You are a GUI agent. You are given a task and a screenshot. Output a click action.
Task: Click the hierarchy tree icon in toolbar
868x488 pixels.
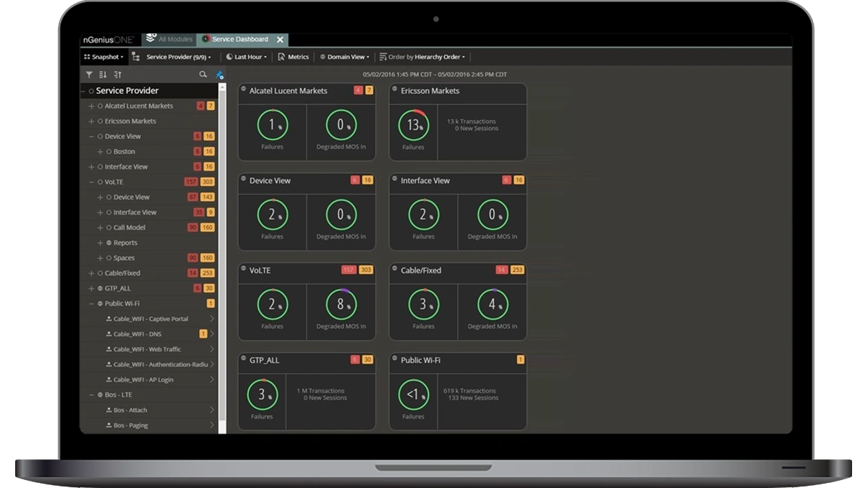(x=136, y=56)
